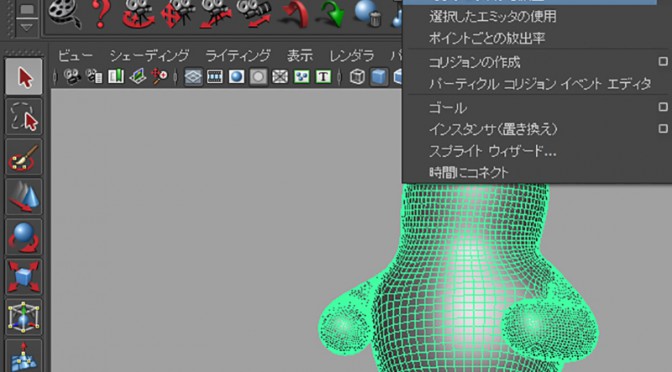This screenshot has height=372, width=672.
Task: Select the camera Dolly tool with diagonal arrow
Action: [x=216, y=14]
